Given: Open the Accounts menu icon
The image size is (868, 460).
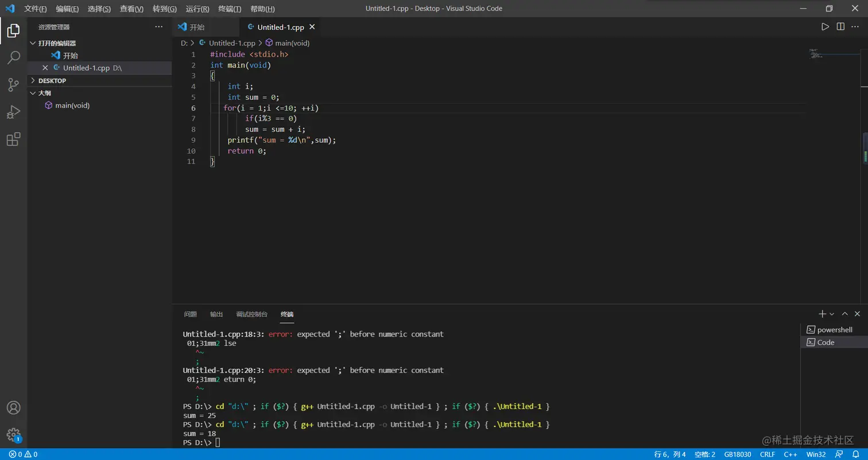Looking at the screenshot, I should tap(13, 408).
